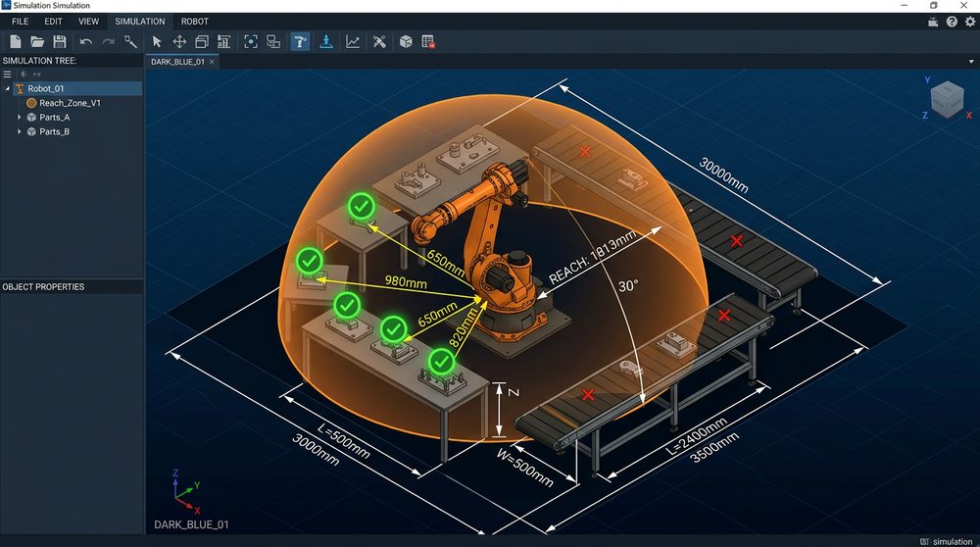980x547 pixels.
Task: Click red X marker on top conveyor
Action: 585,152
